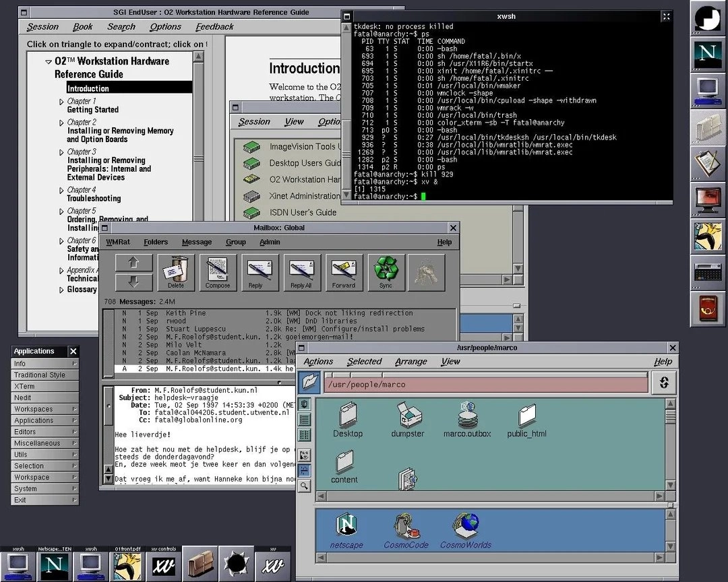Open the Folders menu in Mailbox window

[x=156, y=242]
